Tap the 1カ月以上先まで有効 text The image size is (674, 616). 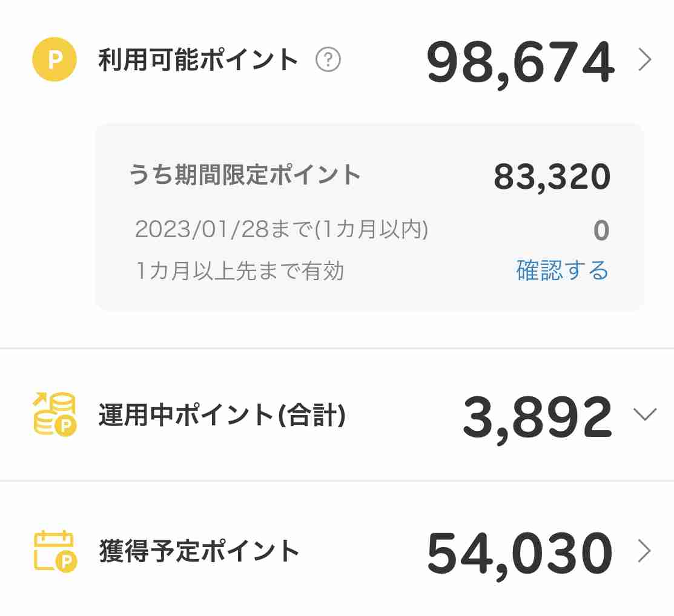(240, 270)
